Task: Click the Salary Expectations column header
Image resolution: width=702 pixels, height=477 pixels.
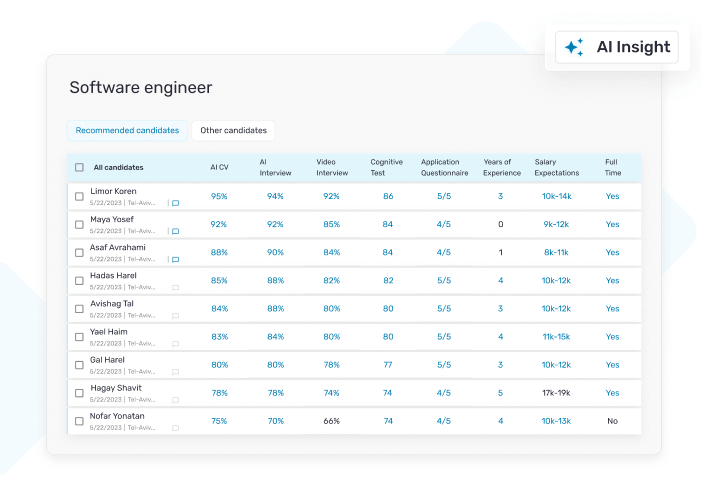Action: point(556,168)
